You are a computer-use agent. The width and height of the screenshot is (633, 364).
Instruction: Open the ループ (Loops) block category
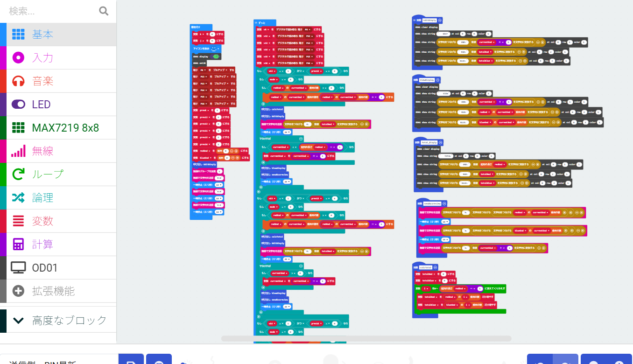click(x=47, y=175)
